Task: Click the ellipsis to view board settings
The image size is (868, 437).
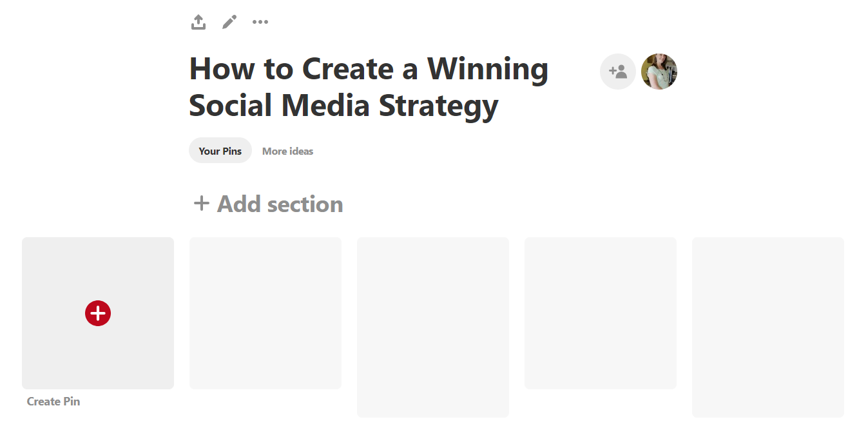Action: (260, 21)
